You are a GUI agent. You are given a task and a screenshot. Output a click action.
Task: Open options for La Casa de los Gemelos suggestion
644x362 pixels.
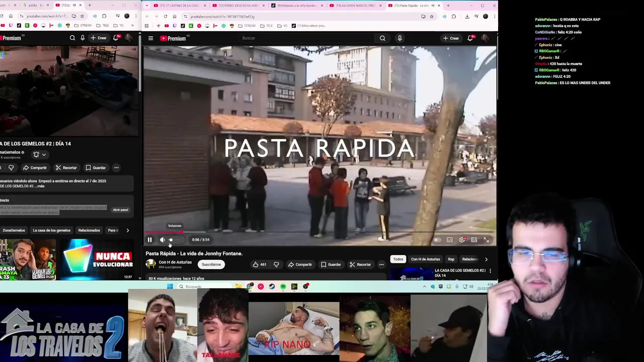[x=490, y=271]
